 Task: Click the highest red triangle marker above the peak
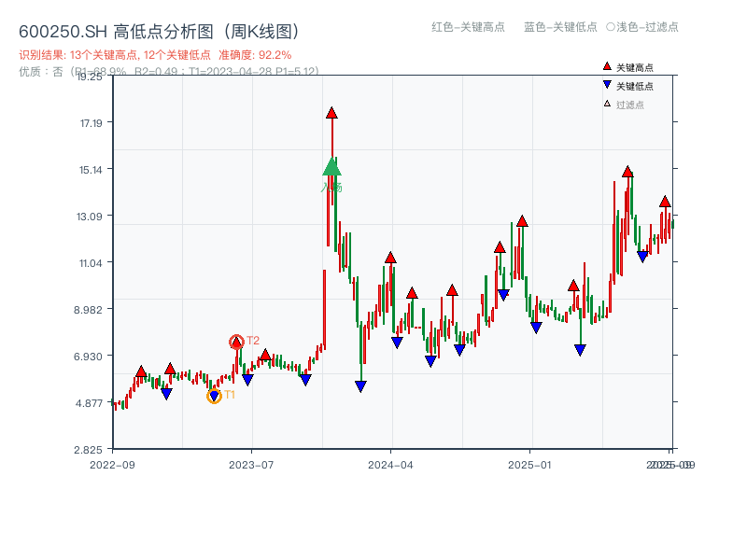tap(331, 112)
